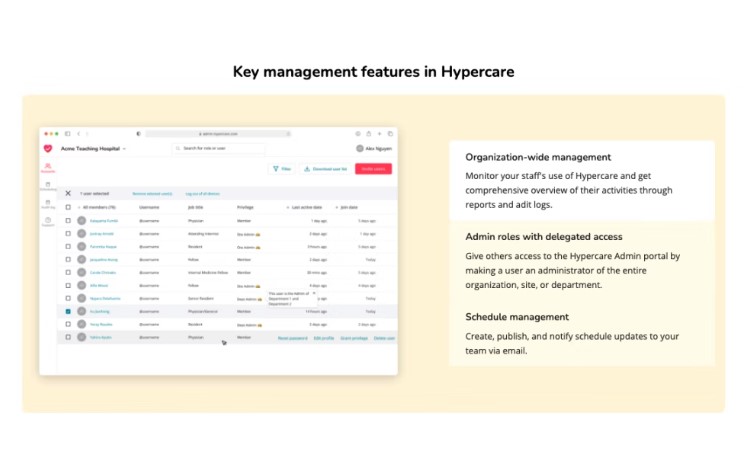The height and width of the screenshot is (476, 747).
Task: Check the Senior Resident row checkbox
Action: click(x=68, y=298)
